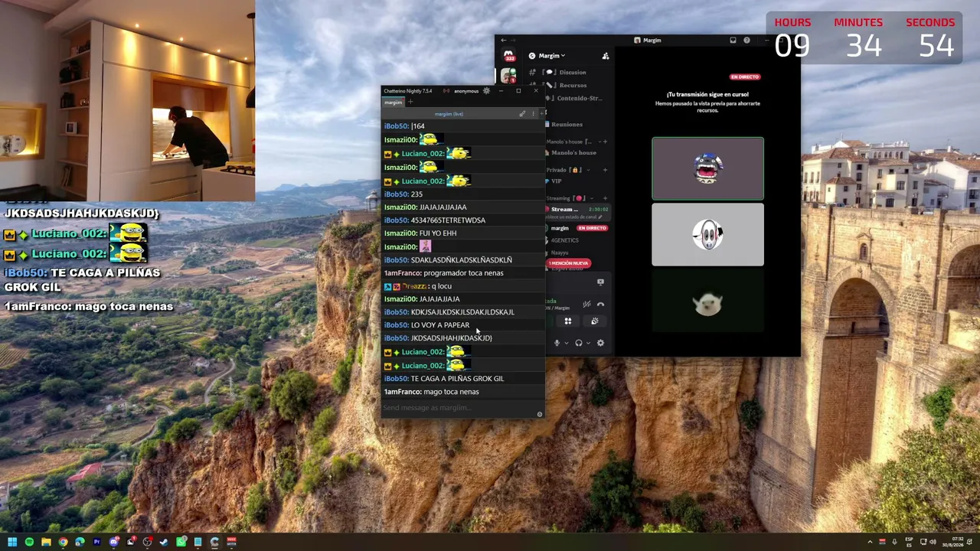980x551 pixels.
Task: Select the second participant tile in Discord
Action: tap(707, 235)
